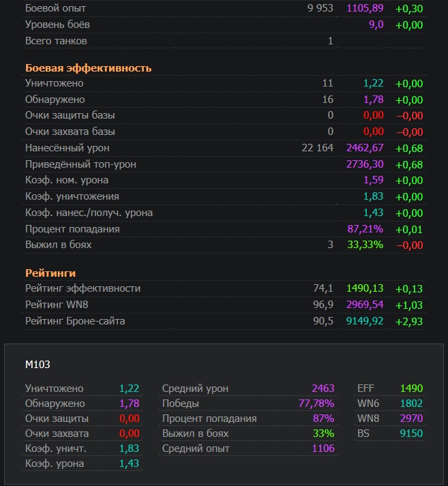
Task: Select the 22 164 total damage value
Action: point(317,148)
